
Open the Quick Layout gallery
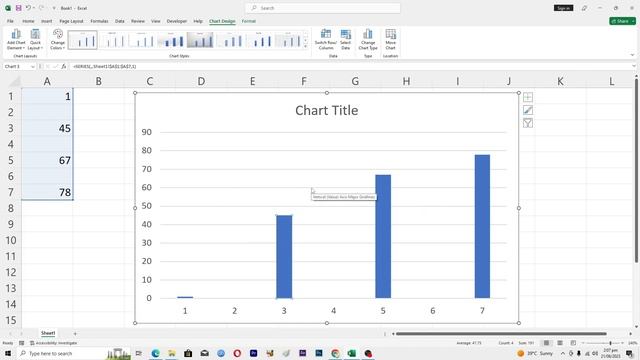(x=35, y=40)
